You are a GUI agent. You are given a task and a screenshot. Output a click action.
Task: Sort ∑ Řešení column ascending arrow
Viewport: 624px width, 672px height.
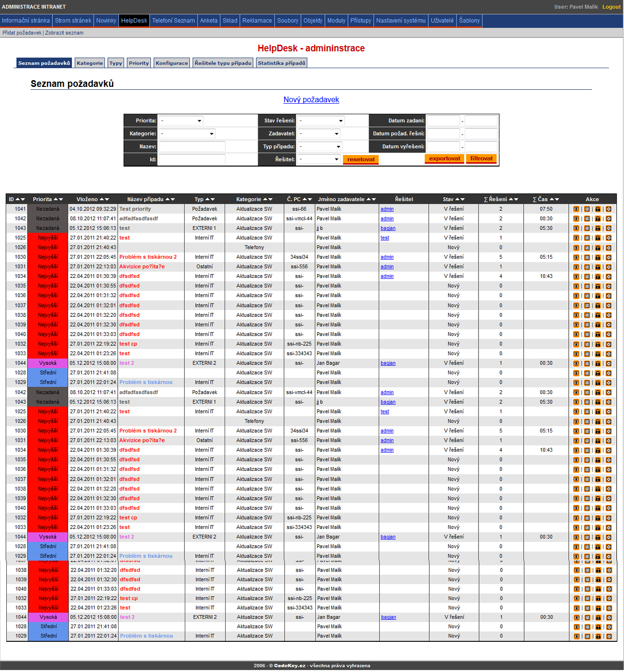tap(511, 199)
